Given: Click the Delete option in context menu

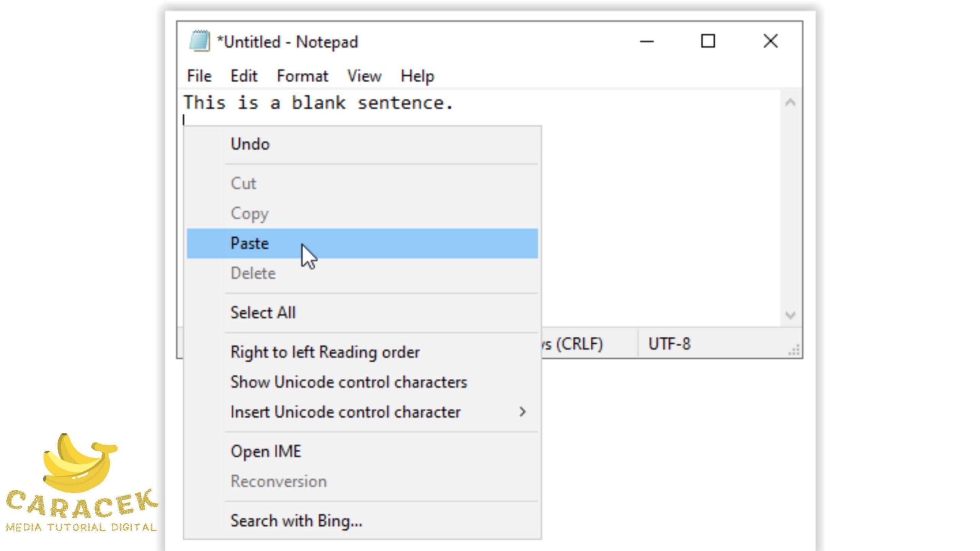Looking at the screenshot, I should point(252,272).
